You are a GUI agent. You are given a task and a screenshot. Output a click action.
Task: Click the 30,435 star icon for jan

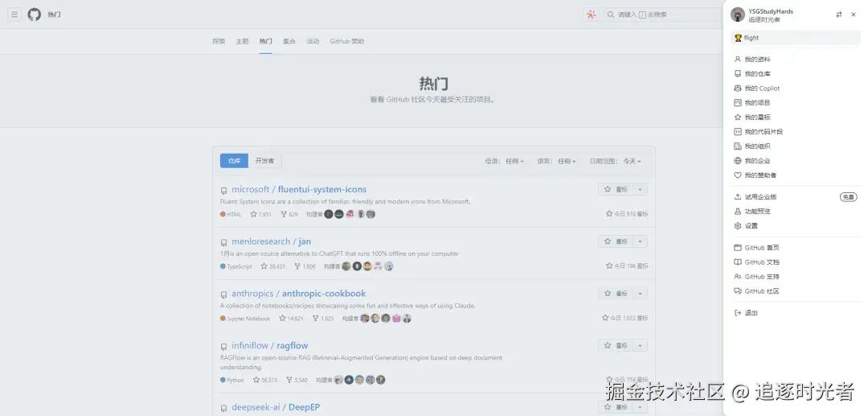coord(264,266)
